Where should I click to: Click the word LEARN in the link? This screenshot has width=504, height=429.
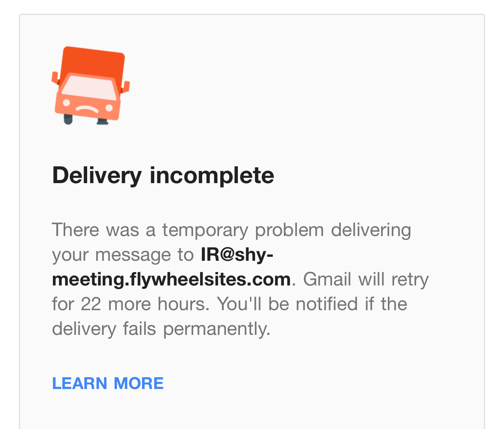(80, 383)
